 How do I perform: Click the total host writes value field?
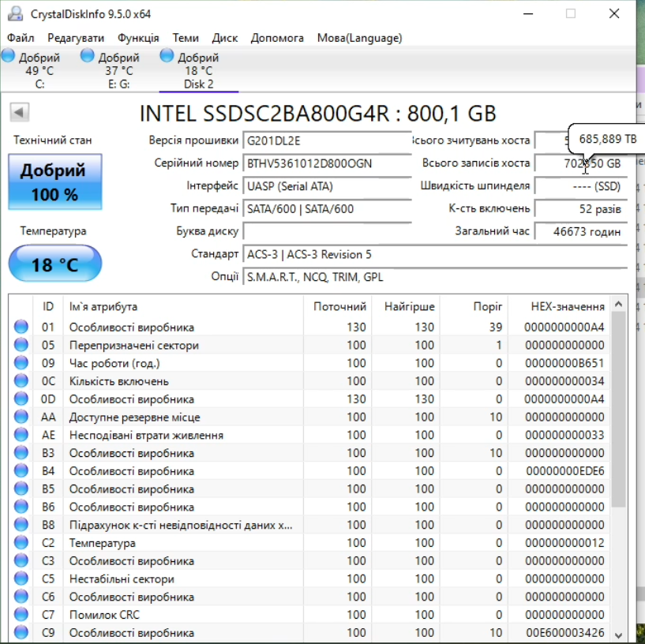pyautogui.click(x=581, y=163)
